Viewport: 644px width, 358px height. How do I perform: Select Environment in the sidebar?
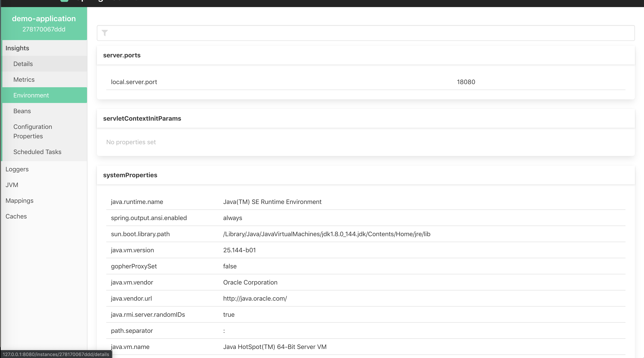31,95
